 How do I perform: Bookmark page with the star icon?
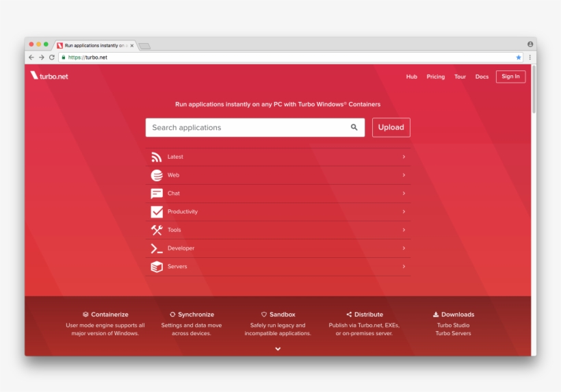[x=519, y=57]
